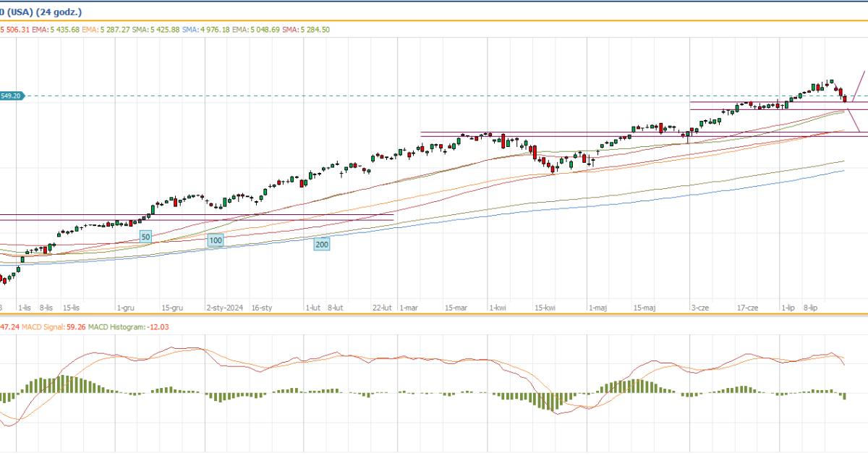Viewport: 868px width, 456px height.
Task: Select the legend entry "SMA: 4 976.18"
Action: (x=207, y=30)
